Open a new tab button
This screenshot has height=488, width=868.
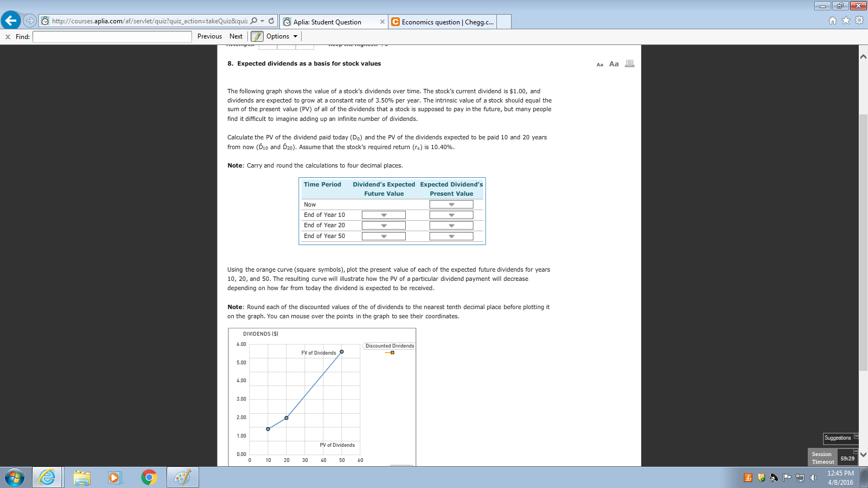(x=504, y=22)
